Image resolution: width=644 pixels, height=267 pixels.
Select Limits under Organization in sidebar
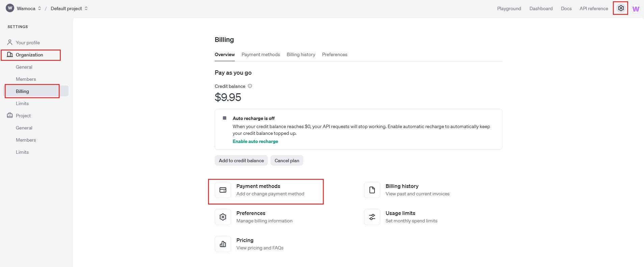22,103
